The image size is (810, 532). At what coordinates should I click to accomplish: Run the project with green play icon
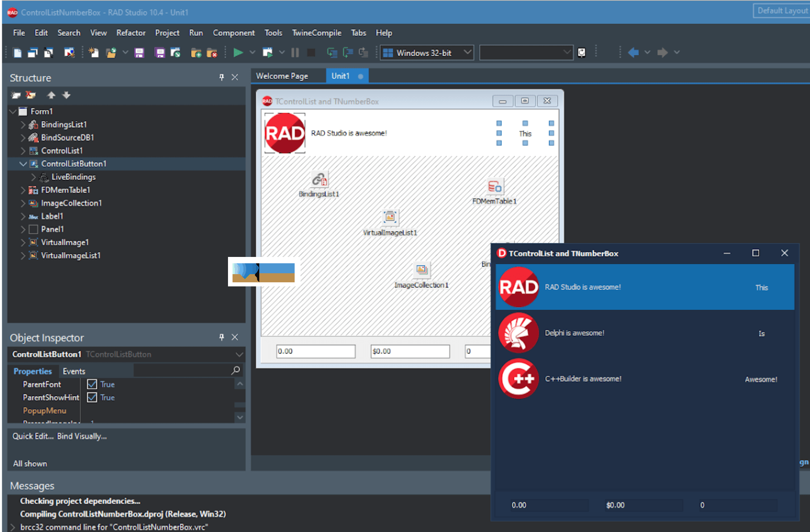click(x=238, y=53)
